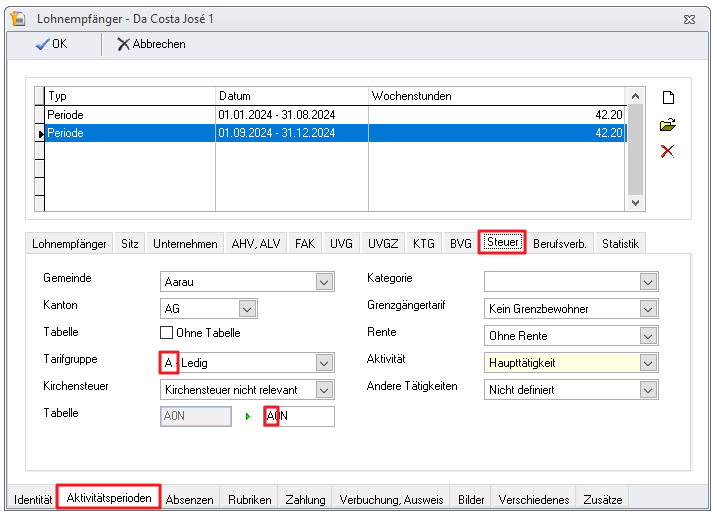Click the green arrow next to Tabelle
This screenshot has height=515, width=717.
click(x=247, y=417)
